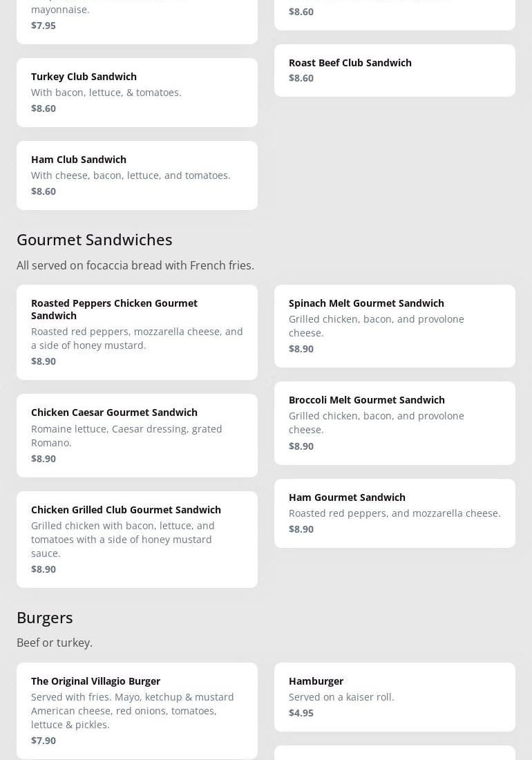Click the $7.90 Villagio Burger price
The height and width of the screenshot is (760, 532).
click(x=44, y=740)
